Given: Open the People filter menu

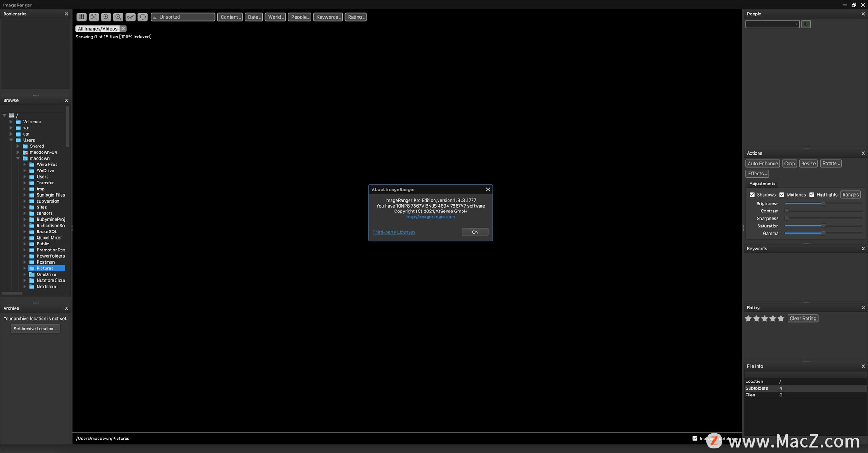Looking at the screenshot, I should [299, 17].
